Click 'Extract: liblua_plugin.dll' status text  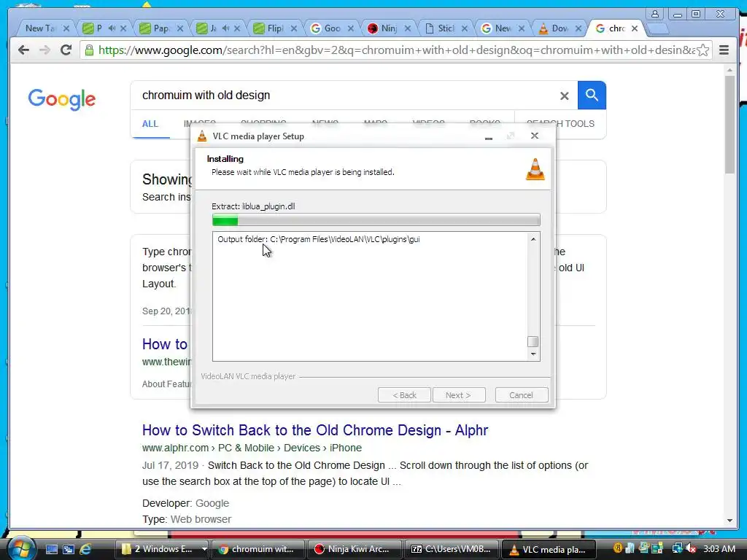253,206
